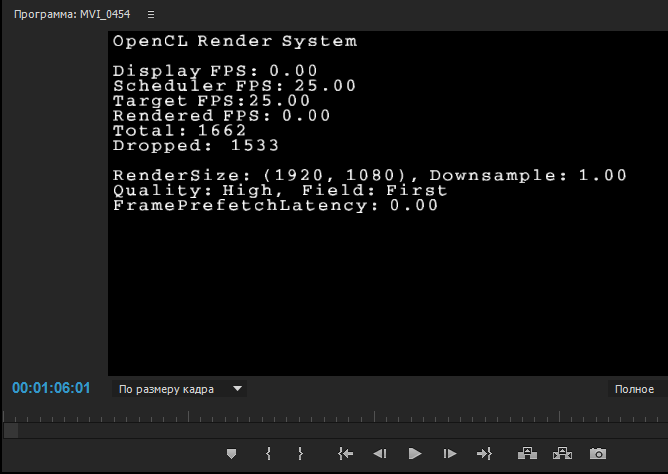The height and width of the screenshot is (474, 668).
Task: Add a marker with the marker icon
Action: pyautogui.click(x=231, y=454)
